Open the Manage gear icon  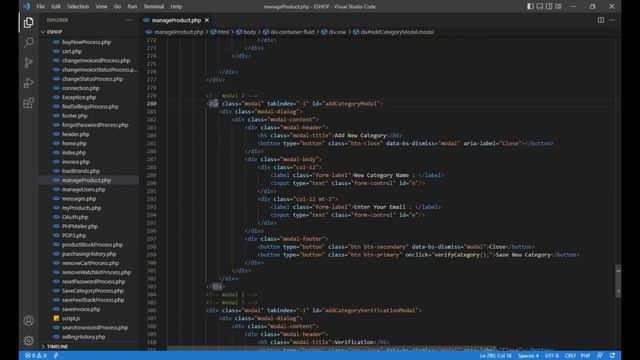pyautogui.click(x=29, y=340)
